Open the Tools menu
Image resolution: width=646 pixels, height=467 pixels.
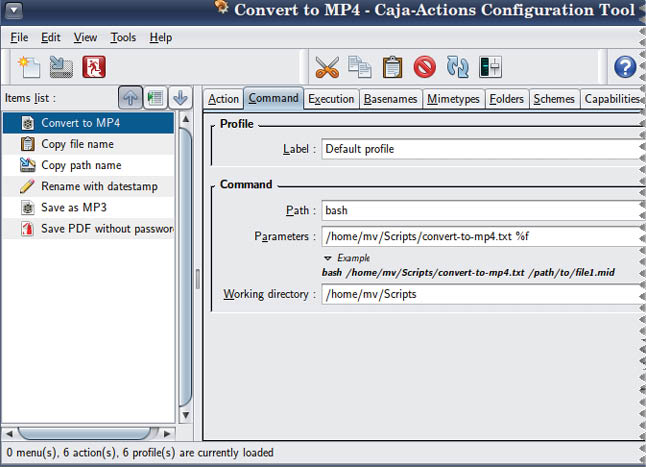coord(124,37)
